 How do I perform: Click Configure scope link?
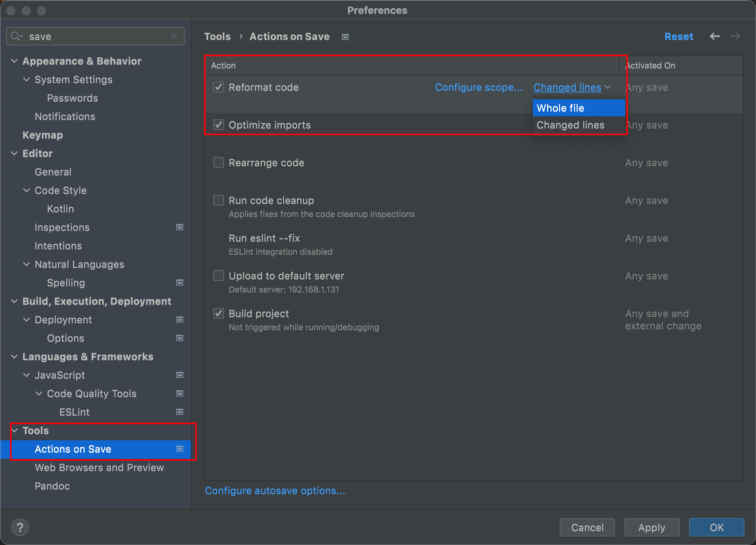point(479,87)
